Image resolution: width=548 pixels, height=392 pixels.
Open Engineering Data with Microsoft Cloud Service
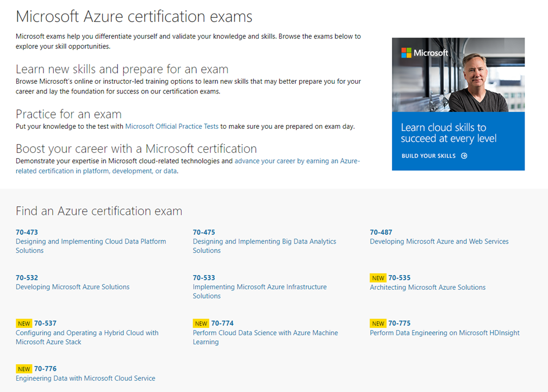(85, 378)
